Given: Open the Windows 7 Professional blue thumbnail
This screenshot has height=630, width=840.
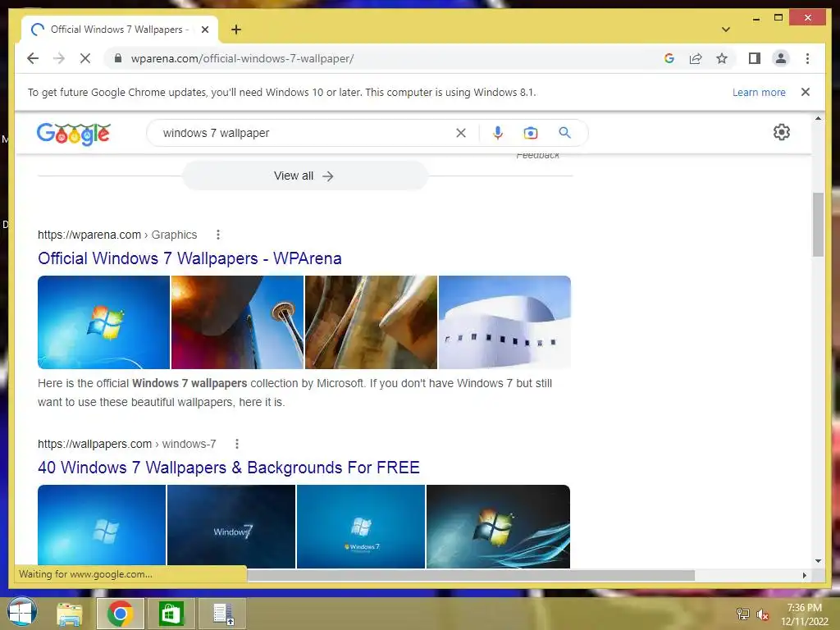Looking at the screenshot, I should tap(361, 526).
